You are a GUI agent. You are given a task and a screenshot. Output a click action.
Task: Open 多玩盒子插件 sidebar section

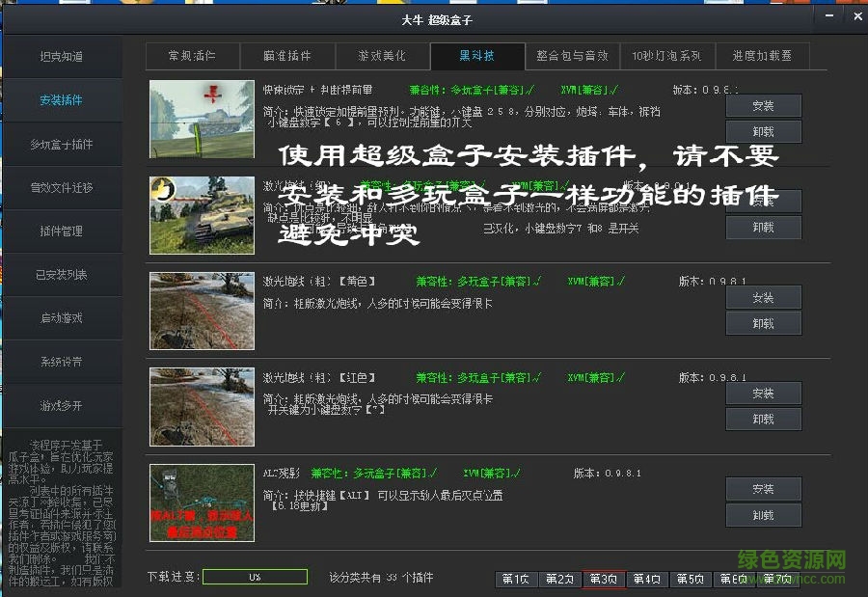tap(64, 145)
